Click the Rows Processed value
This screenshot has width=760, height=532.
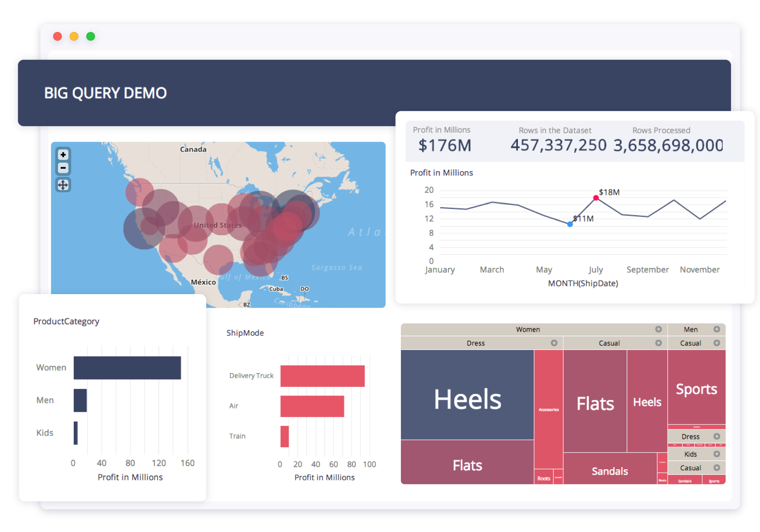(x=669, y=145)
